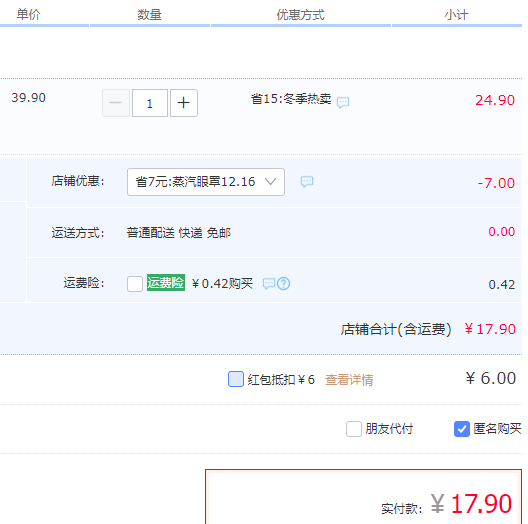Open the 查看详情 link
The width and height of the screenshot is (528, 524).
pos(349,380)
